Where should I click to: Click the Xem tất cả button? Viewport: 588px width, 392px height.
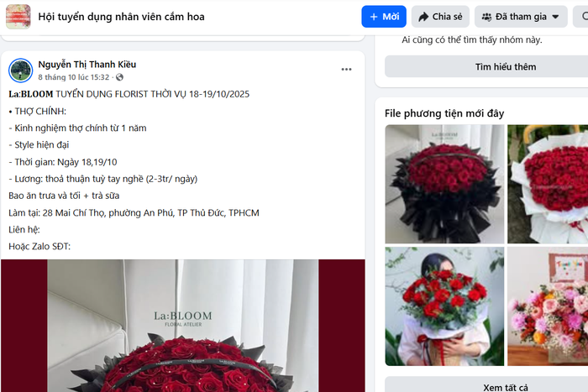pos(486,385)
